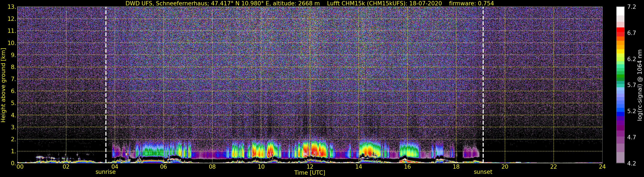Click the colorbar value '5.7'

[x=632, y=85]
